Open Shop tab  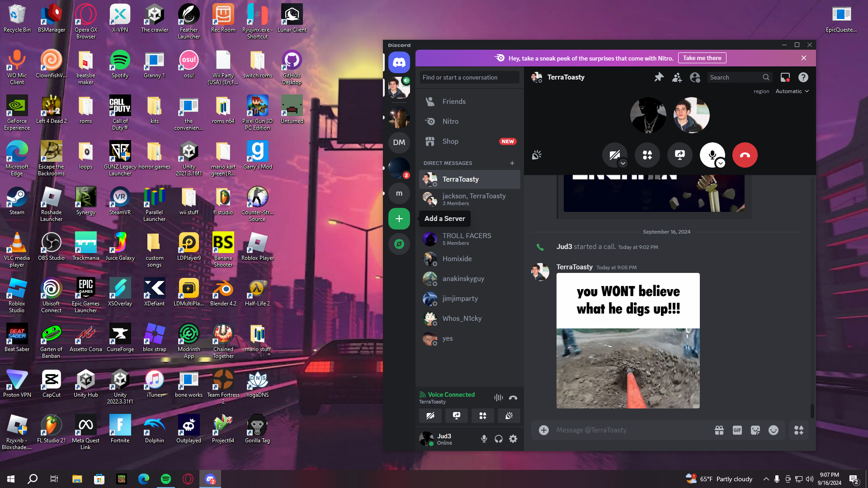[x=469, y=141]
